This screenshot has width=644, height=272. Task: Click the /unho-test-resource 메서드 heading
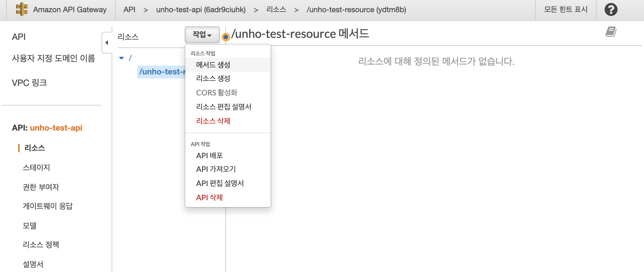(300, 34)
